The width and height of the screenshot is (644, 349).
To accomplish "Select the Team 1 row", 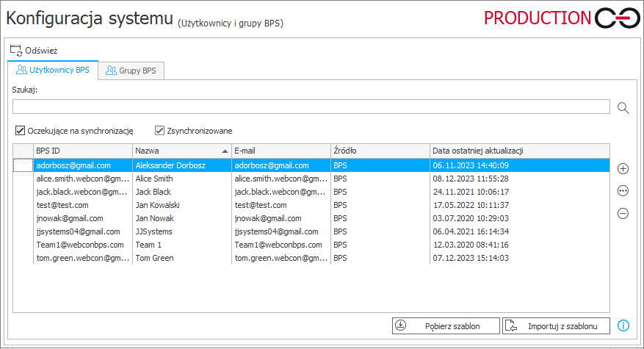I will pyautogui.click(x=311, y=245).
